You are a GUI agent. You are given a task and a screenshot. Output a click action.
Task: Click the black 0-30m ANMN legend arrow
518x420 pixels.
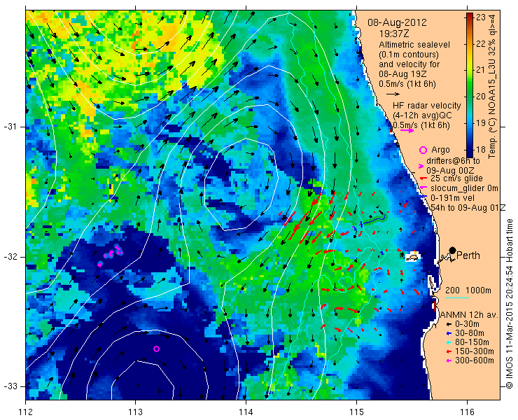(x=449, y=325)
